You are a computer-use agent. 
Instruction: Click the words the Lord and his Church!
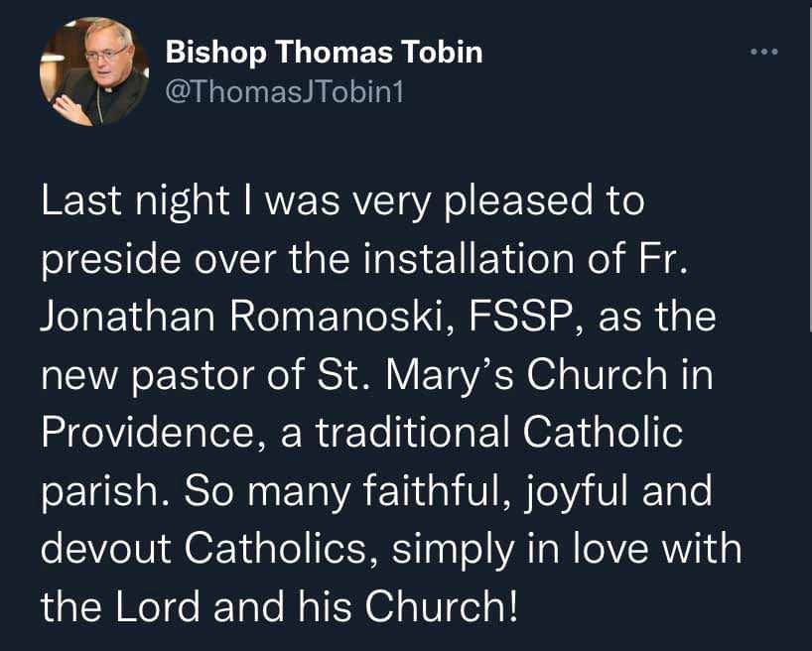279,606
